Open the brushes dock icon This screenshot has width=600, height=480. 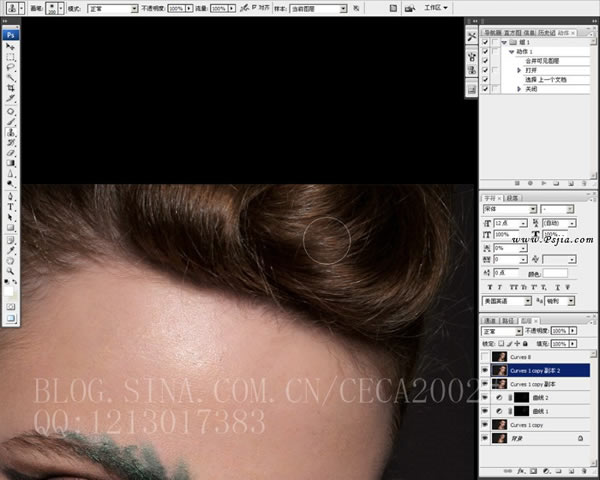471,57
